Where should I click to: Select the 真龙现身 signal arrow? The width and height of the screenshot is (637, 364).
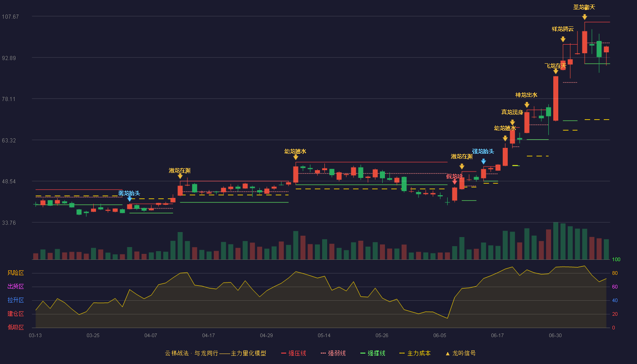pos(512,122)
